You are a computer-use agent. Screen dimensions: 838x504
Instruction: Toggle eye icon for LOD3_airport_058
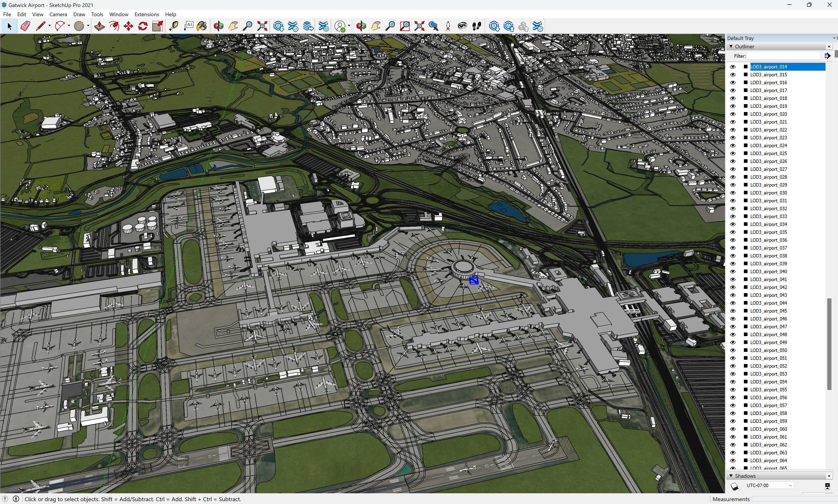coord(733,413)
